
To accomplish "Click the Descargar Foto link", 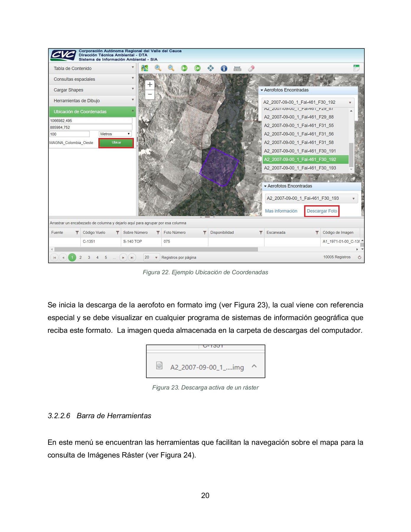I will pyautogui.click(x=322, y=211).
